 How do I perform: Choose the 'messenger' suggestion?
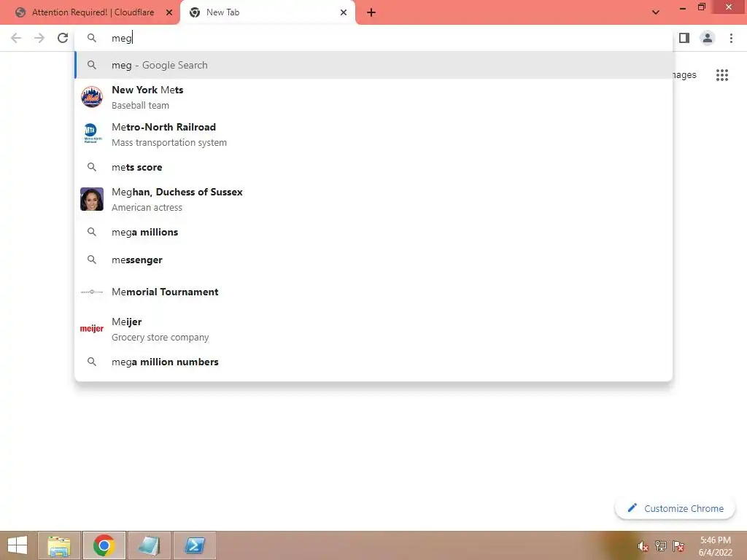[x=373, y=260]
